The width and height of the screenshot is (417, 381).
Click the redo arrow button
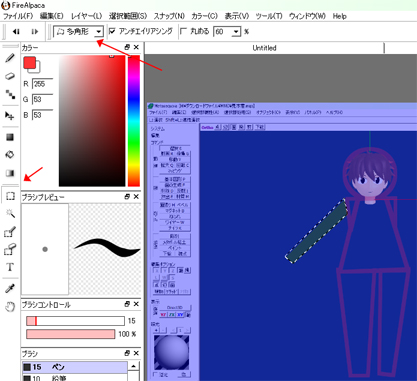coord(35,32)
